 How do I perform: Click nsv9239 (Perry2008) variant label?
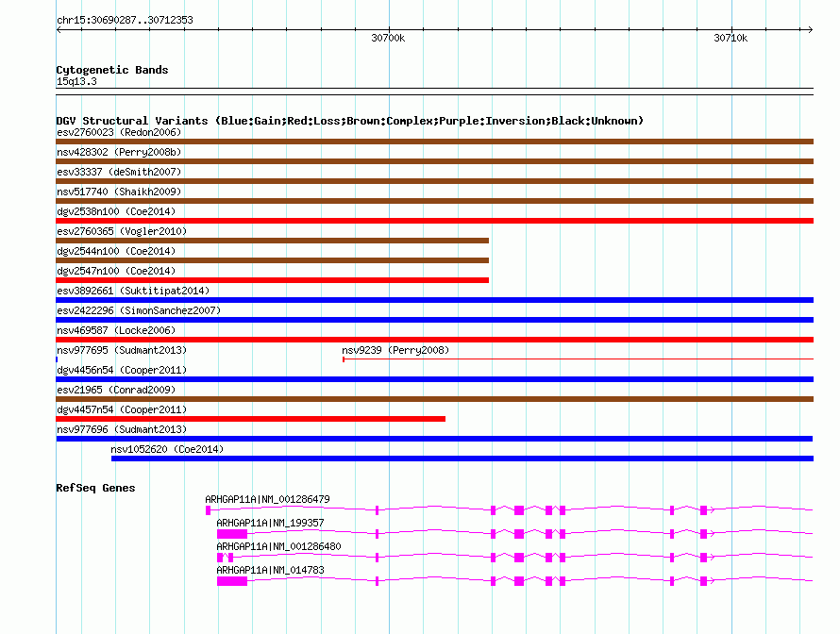[x=395, y=350]
